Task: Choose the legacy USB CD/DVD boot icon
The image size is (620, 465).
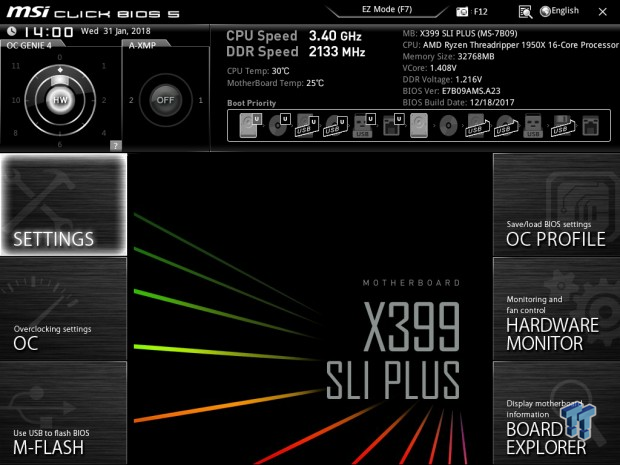Action: (x=506, y=125)
